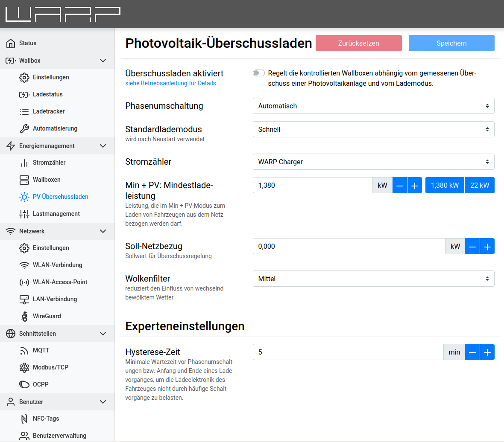Click the Soll-Netzbezug input field
This screenshot has width=504, height=442.
point(349,247)
